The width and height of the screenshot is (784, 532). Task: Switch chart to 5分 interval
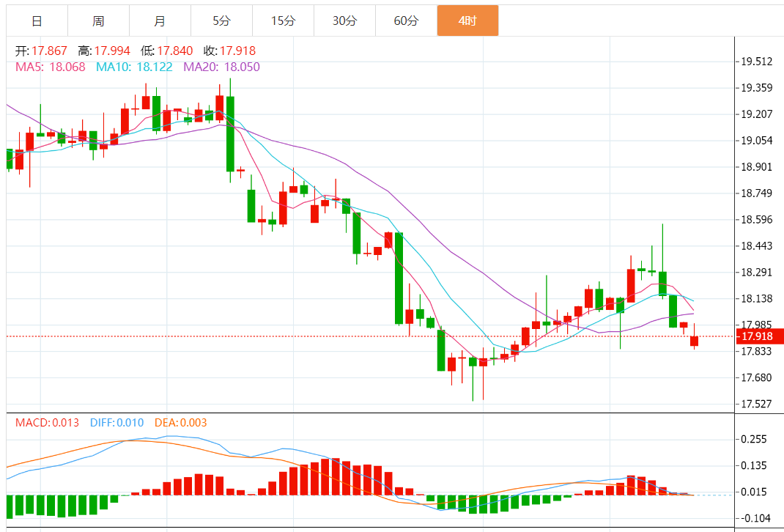pyautogui.click(x=221, y=21)
